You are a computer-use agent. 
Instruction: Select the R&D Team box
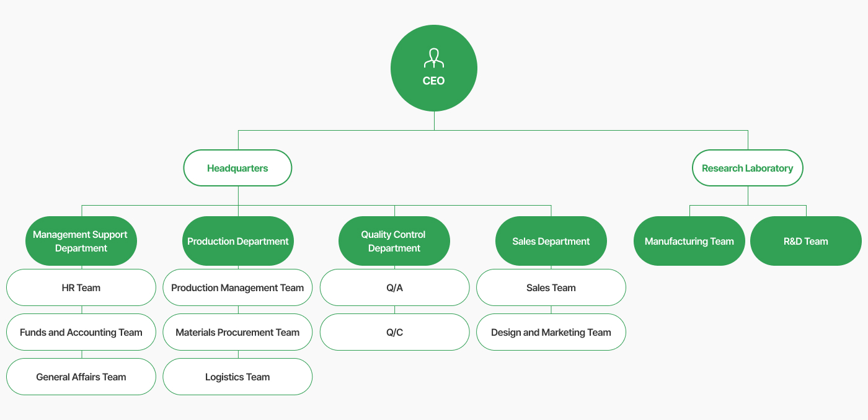point(806,241)
